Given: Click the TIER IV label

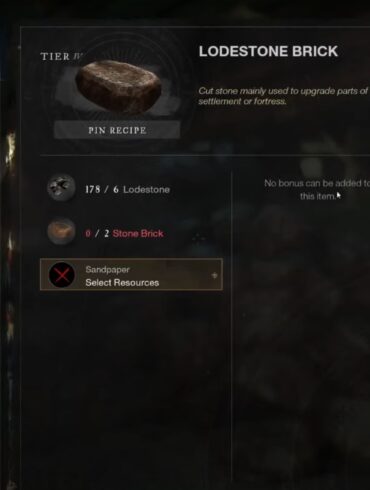Looking at the screenshot, I should [x=61, y=56].
